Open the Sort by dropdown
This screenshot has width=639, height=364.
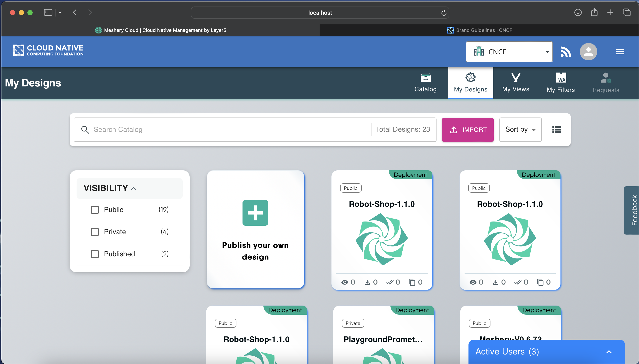click(x=520, y=129)
